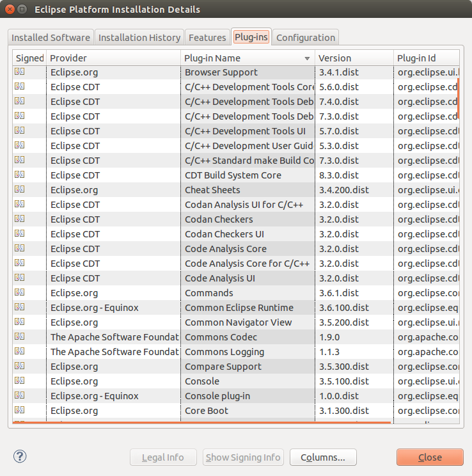Click the signed icon in the Commons Codec row
This screenshot has height=476, width=472.
tap(19, 337)
